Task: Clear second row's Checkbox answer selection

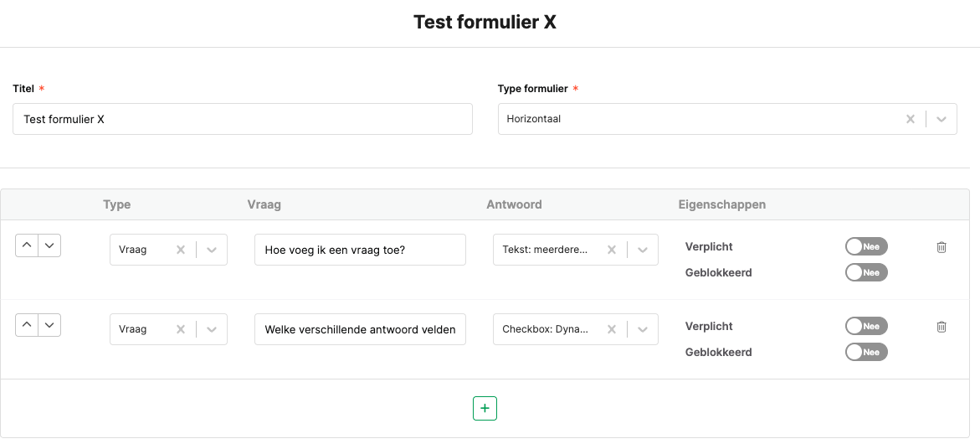Action: coord(612,329)
